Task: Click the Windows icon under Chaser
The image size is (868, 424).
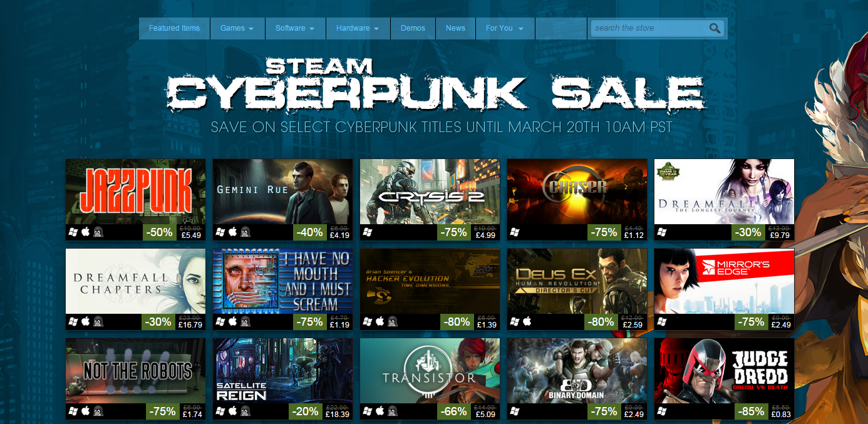Action: click(x=515, y=232)
